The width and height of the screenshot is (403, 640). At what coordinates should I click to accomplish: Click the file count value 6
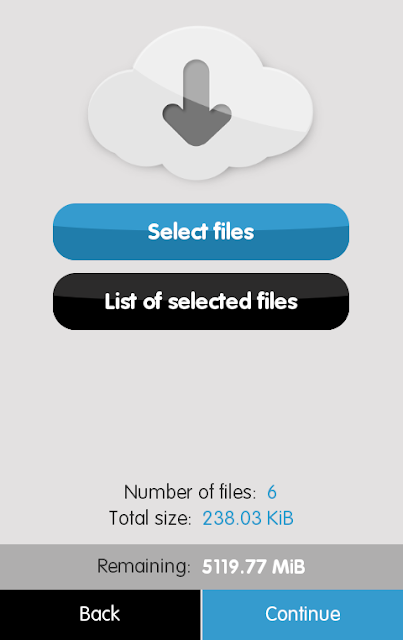click(x=272, y=492)
